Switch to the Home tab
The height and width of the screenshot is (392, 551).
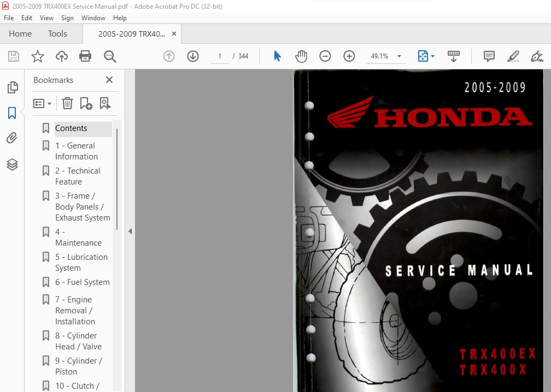(20, 34)
